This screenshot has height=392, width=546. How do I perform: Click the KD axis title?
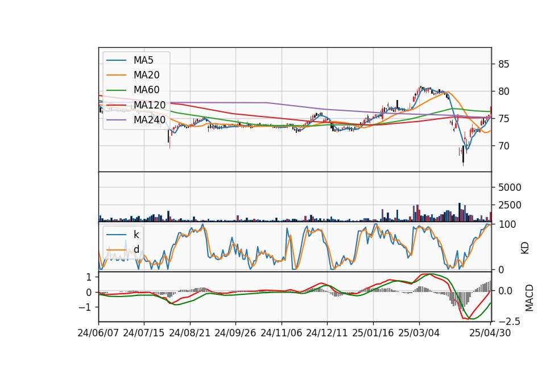(525, 248)
